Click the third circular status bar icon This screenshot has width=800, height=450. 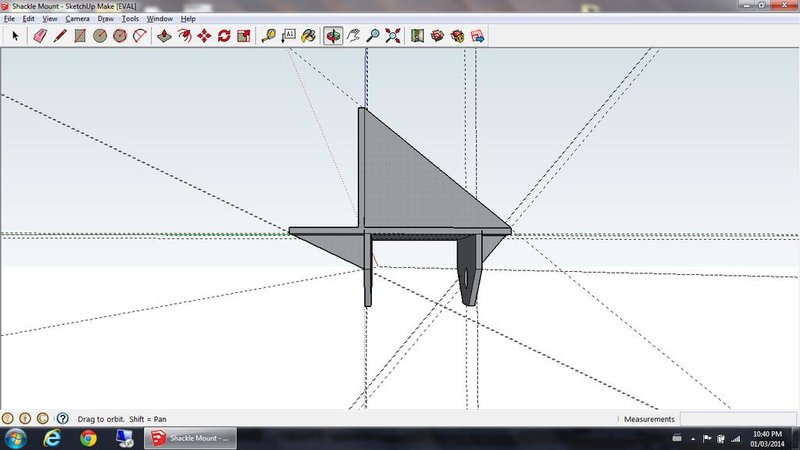tap(43, 418)
